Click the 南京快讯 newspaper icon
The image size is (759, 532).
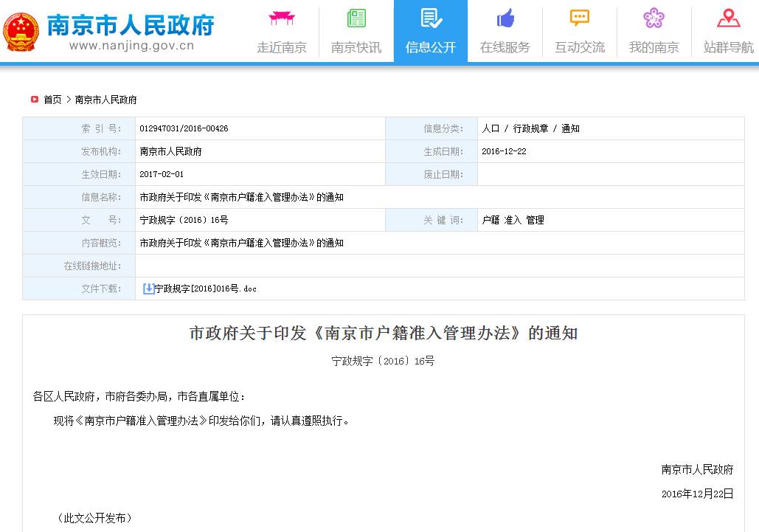pos(356,18)
